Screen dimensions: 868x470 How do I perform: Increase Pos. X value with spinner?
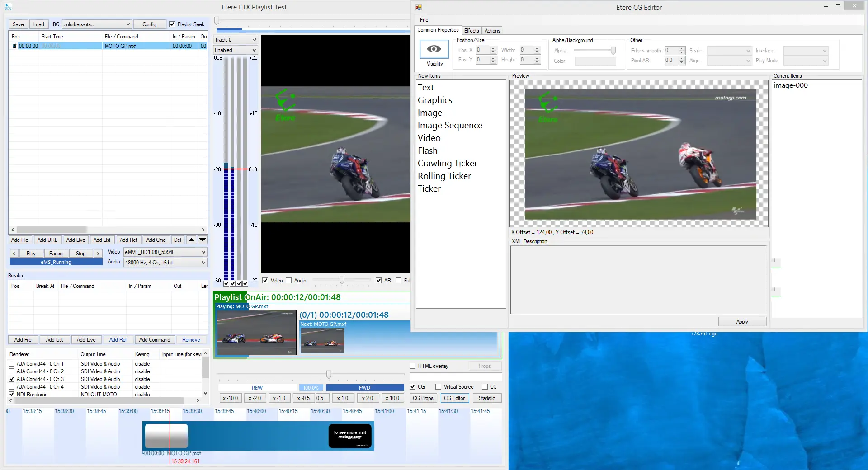point(494,48)
